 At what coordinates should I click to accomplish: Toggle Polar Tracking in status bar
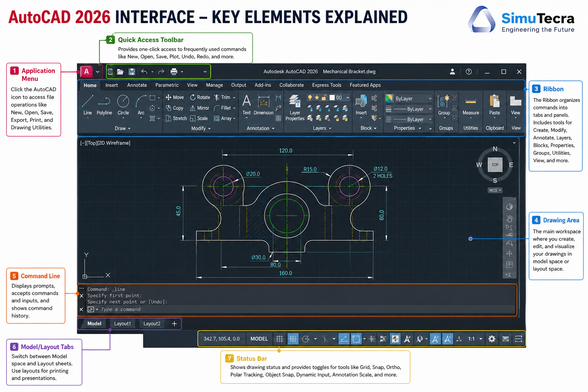[305, 339]
